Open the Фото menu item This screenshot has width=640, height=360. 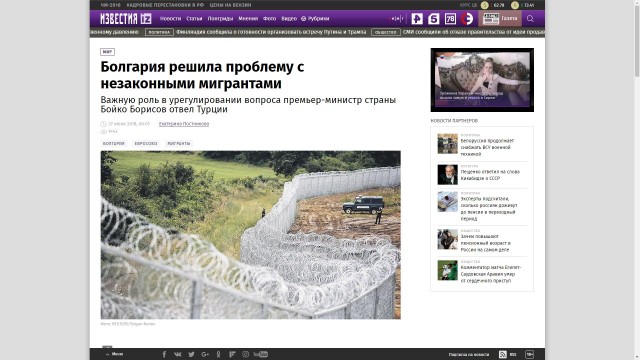pyautogui.click(x=269, y=18)
